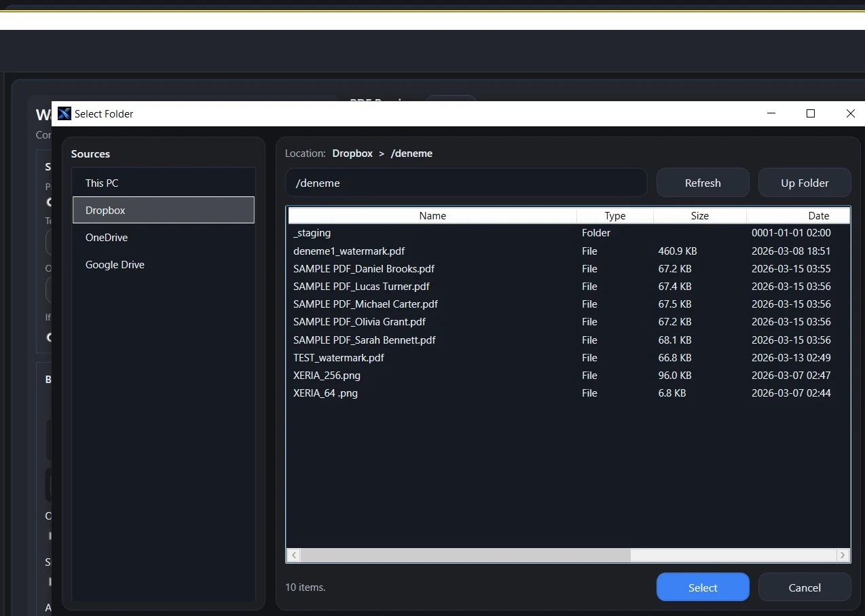Click the Select Folder dialog app icon

coord(64,113)
